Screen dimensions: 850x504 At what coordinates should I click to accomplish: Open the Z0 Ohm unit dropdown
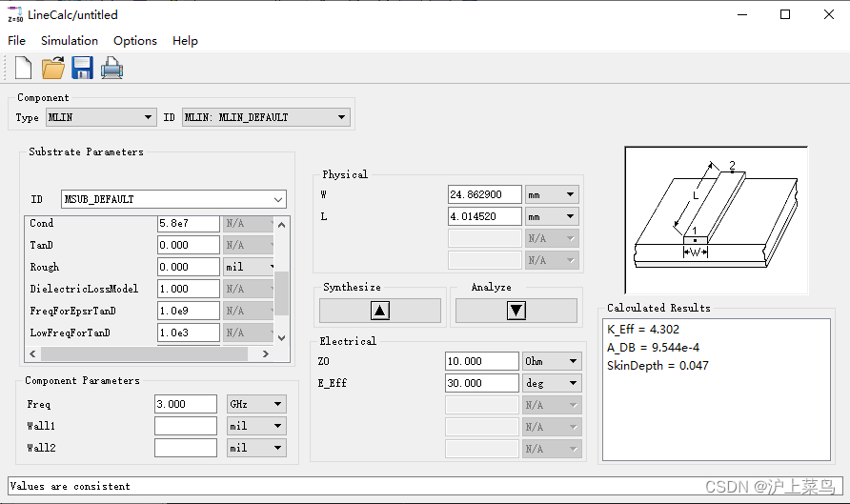pyautogui.click(x=552, y=361)
